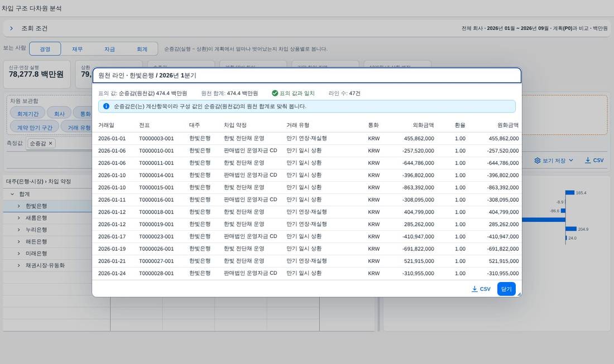Click the info icon in the blue notice banner
Image resolution: width=614 pixels, height=364 pixels.
(106, 106)
